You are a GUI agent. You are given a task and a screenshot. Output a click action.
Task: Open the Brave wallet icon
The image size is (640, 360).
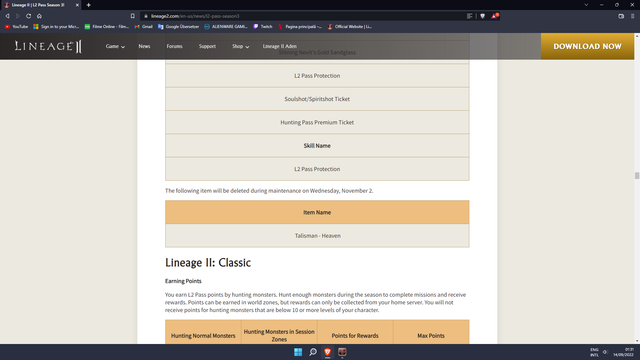(x=621, y=16)
